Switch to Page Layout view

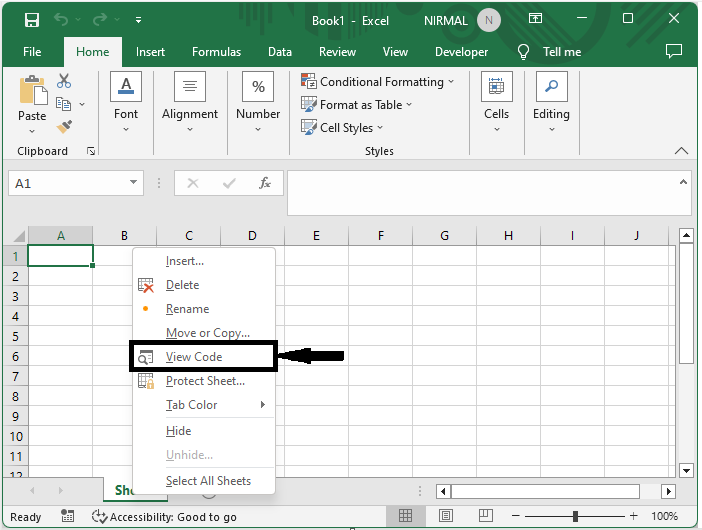(x=445, y=516)
